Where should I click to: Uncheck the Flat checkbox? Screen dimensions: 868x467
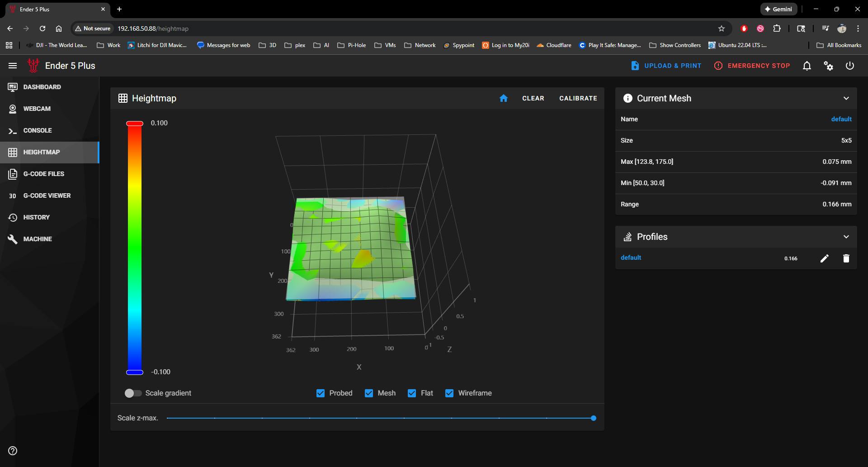[411, 393]
